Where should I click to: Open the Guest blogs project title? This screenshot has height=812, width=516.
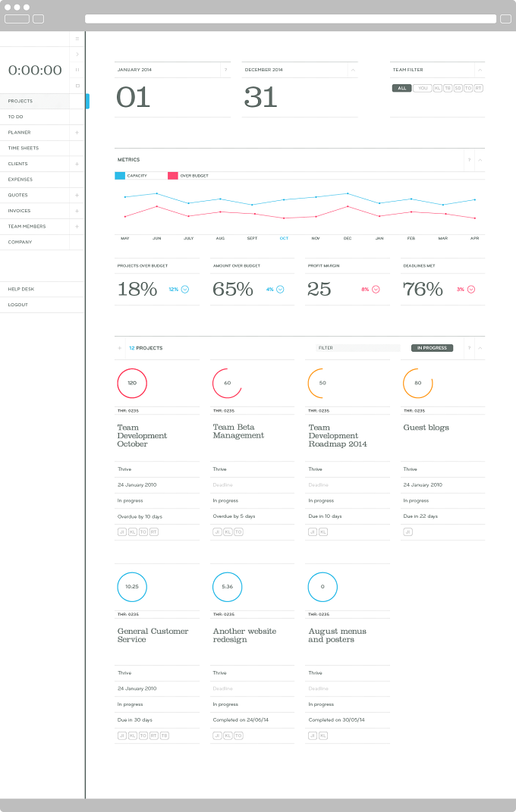pos(426,428)
